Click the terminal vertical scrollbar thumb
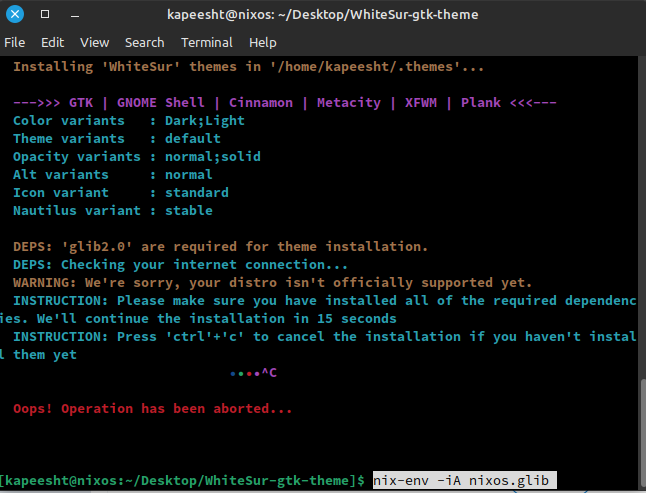The height and width of the screenshot is (493, 646). point(643,432)
